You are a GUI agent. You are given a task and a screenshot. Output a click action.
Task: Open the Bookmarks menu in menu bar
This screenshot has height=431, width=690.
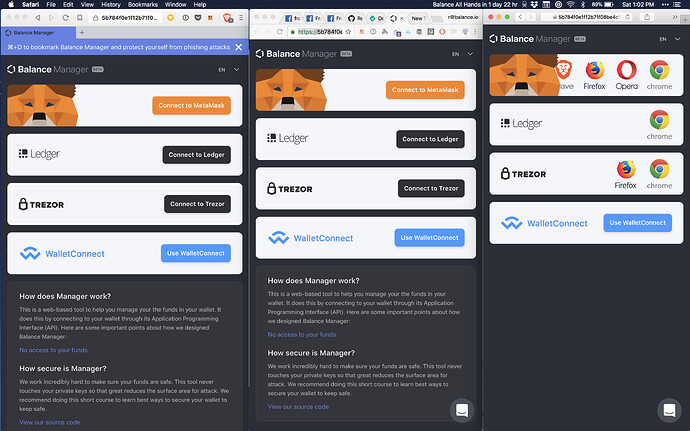(x=143, y=4)
